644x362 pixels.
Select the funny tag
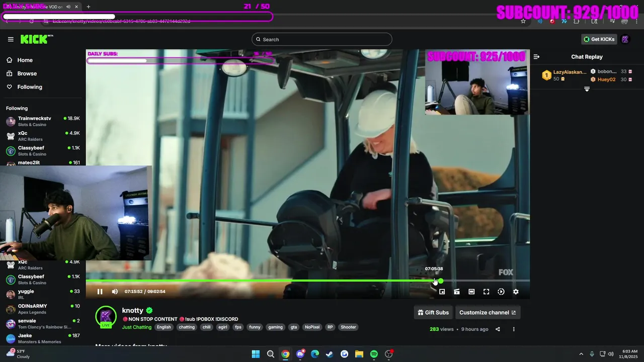pos(255,327)
